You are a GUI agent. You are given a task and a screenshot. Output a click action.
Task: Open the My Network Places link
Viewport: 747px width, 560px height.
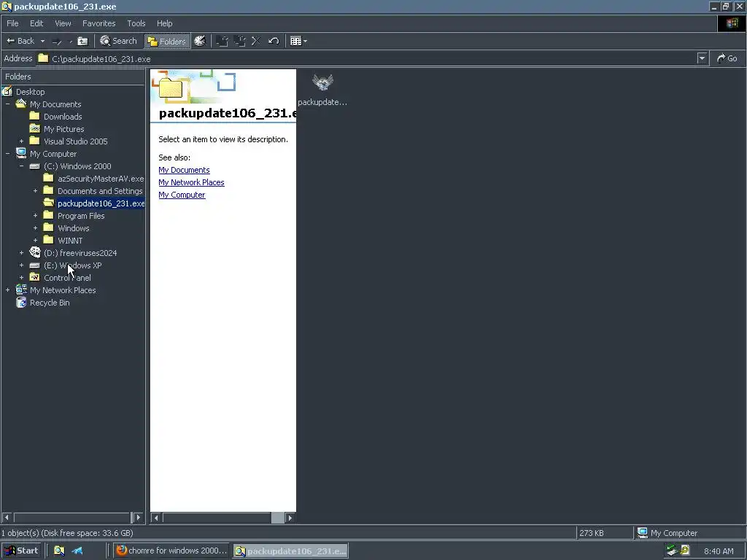[191, 182]
